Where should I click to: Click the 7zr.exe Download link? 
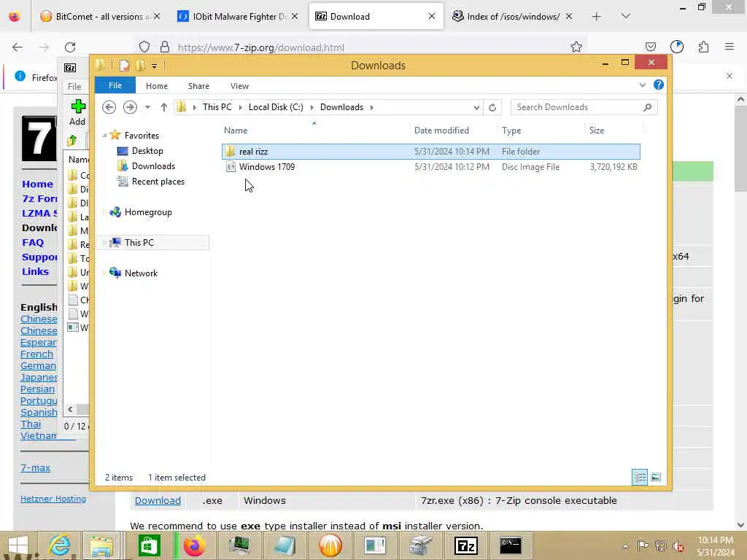(x=158, y=500)
